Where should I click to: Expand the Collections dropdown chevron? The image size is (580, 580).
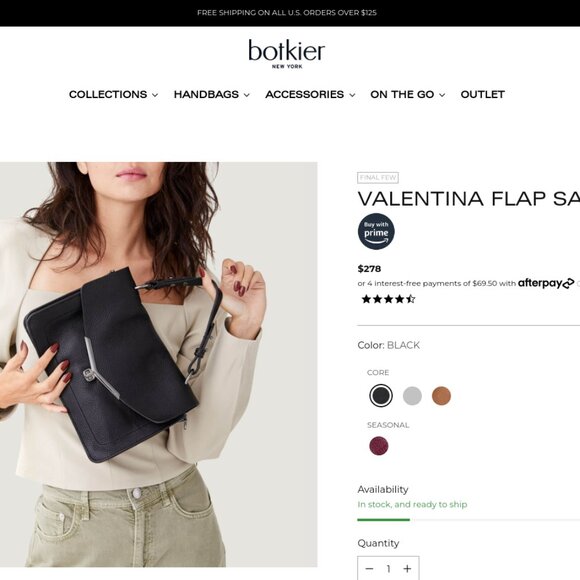coord(155,95)
